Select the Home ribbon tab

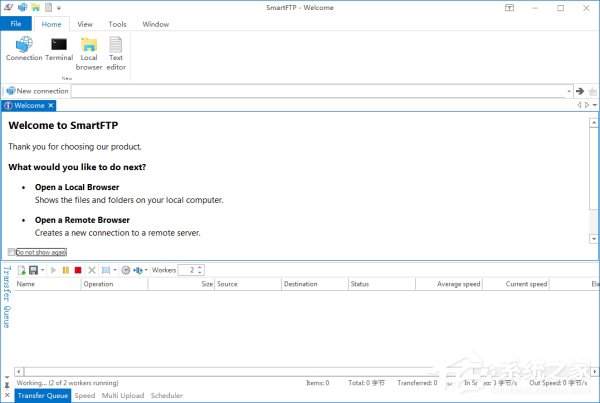click(51, 24)
